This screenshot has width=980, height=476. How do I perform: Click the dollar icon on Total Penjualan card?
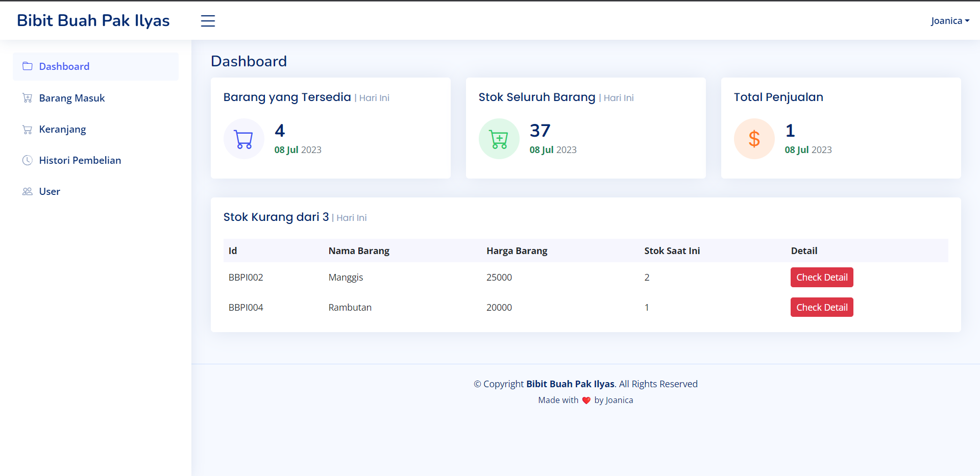coord(754,138)
